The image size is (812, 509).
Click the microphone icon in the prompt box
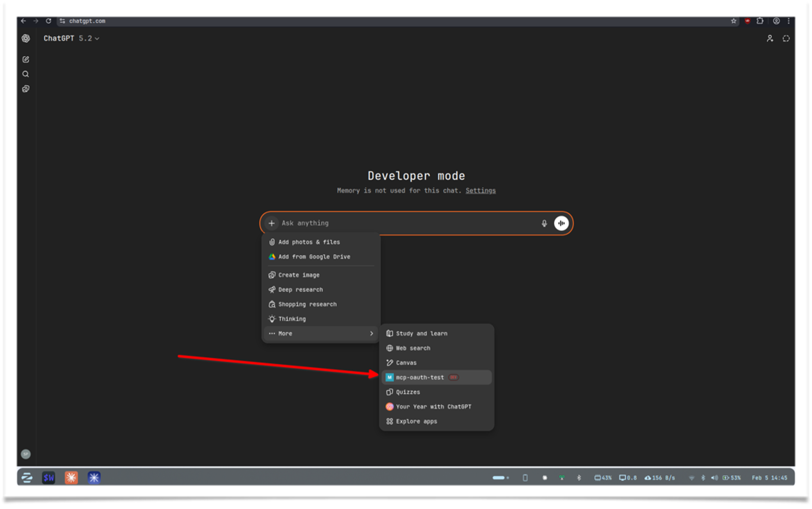tap(544, 223)
